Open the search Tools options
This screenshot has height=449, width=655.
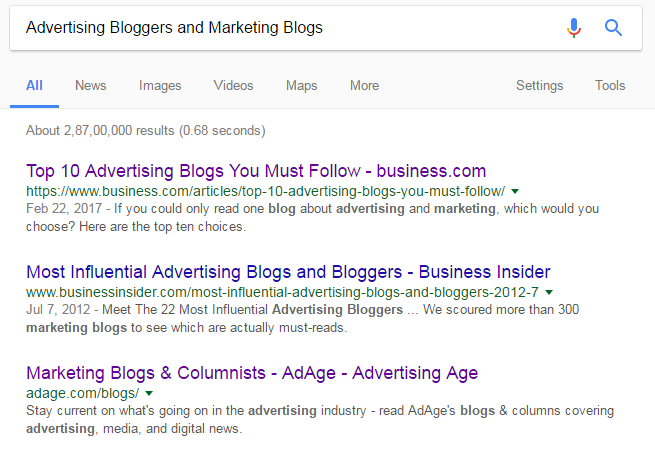pyautogui.click(x=610, y=86)
